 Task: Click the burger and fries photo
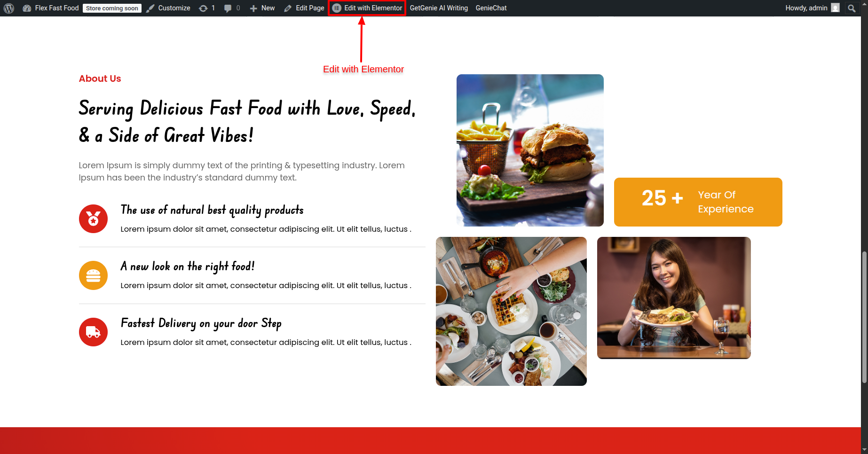(530, 150)
